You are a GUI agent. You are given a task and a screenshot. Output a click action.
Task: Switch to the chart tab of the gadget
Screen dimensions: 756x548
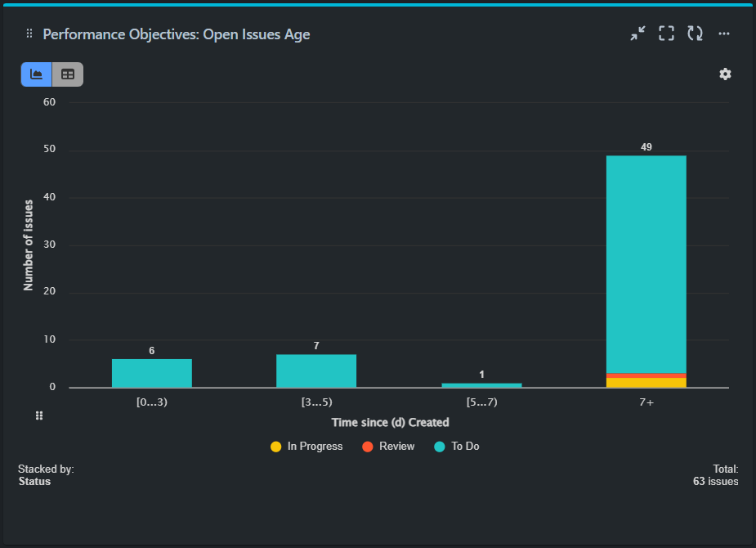click(x=35, y=74)
